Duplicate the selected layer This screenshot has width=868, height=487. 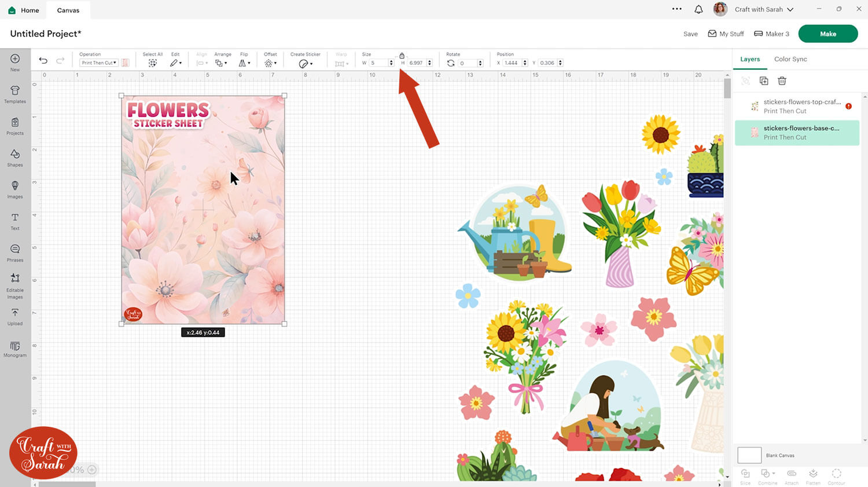coord(764,81)
